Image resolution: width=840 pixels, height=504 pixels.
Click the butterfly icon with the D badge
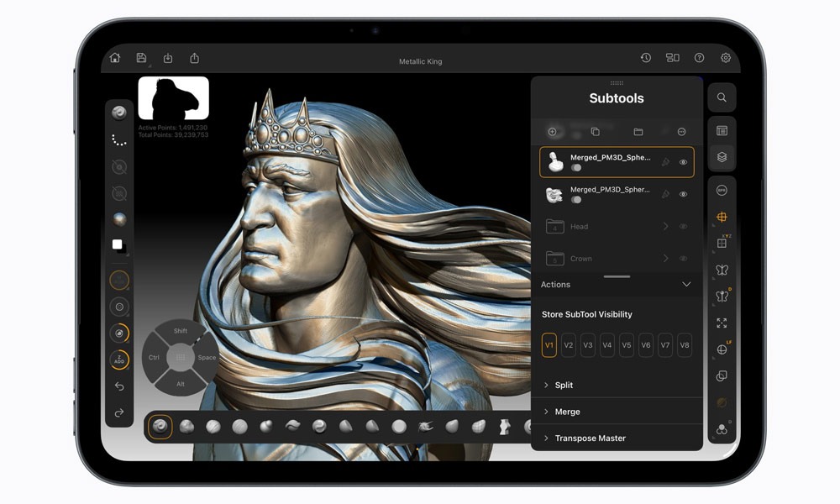coord(722,296)
